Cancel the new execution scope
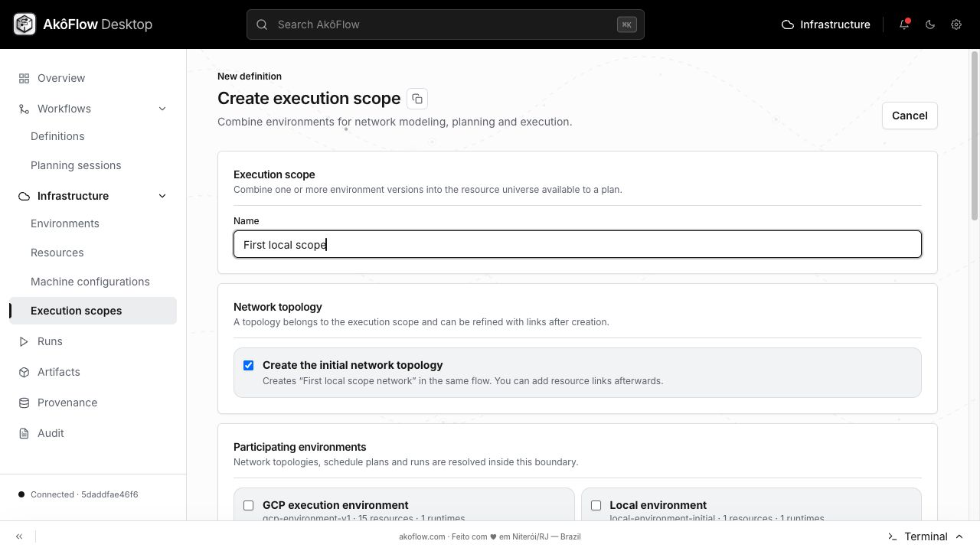The image size is (980, 551). coord(910,116)
